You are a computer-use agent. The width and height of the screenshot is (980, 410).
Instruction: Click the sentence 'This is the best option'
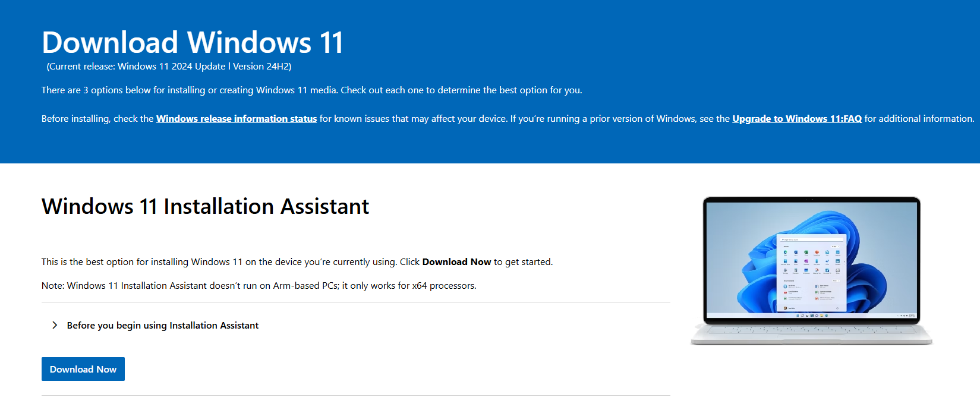pyautogui.click(x=297, y=262)
